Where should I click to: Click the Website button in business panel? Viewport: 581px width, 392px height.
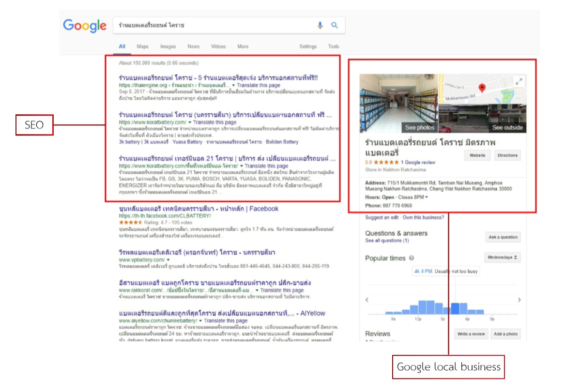pyautogui.click(x=477, y=155)
